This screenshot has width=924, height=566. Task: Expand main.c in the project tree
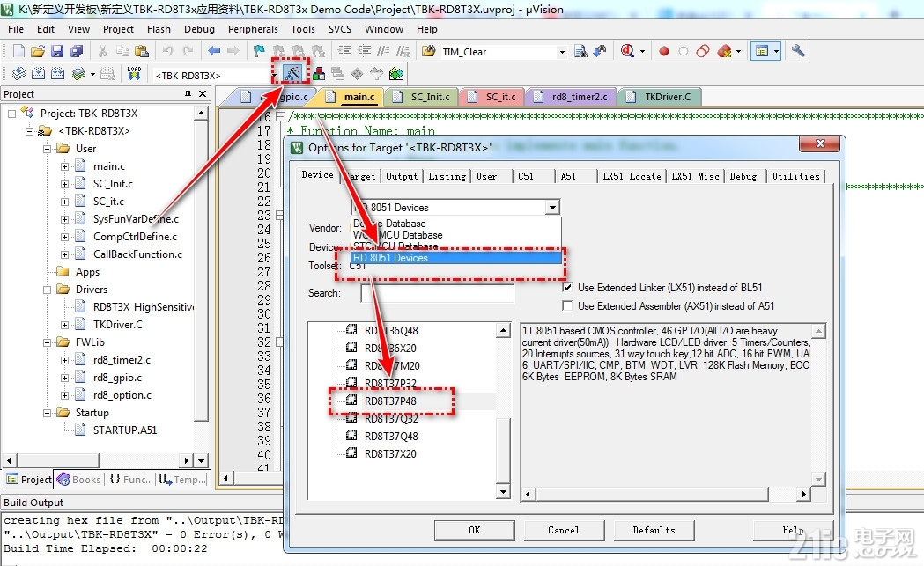coord(65,166)
